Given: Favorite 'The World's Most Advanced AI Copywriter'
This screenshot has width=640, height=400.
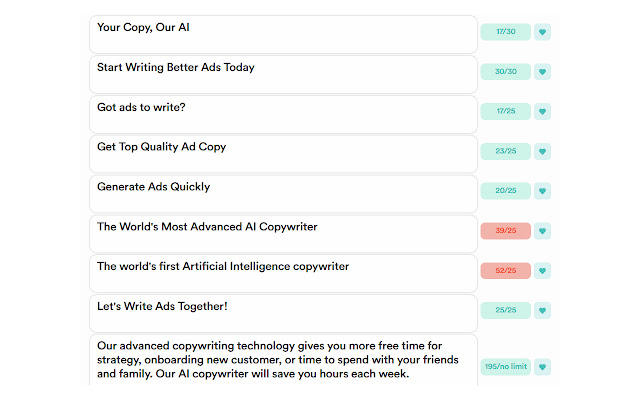Looking at the screenshot, I should (x=543, y=231).
